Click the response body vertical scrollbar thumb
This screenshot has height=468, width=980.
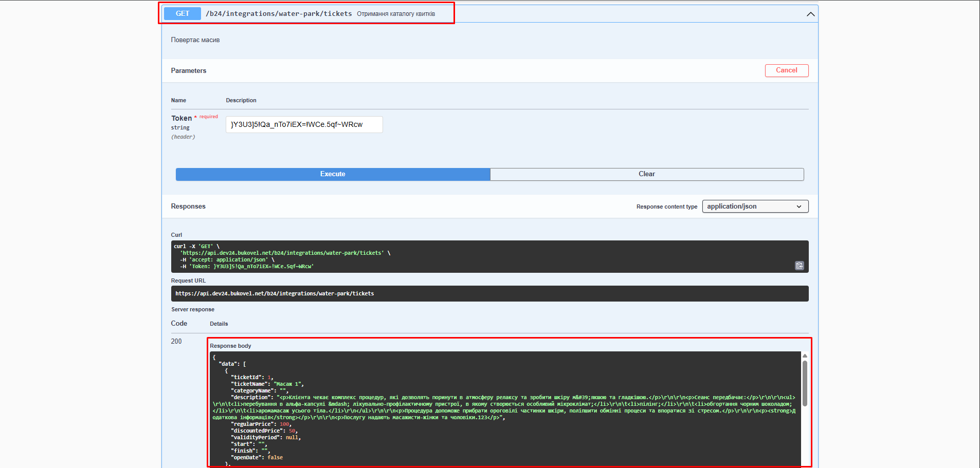click(x=805, y=383)
